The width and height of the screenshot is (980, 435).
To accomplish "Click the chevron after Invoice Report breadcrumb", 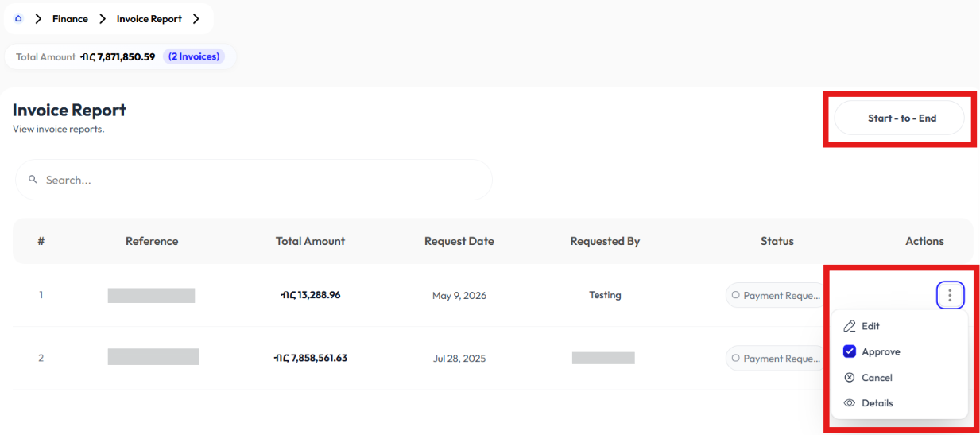I will click(x=196, y=18).
